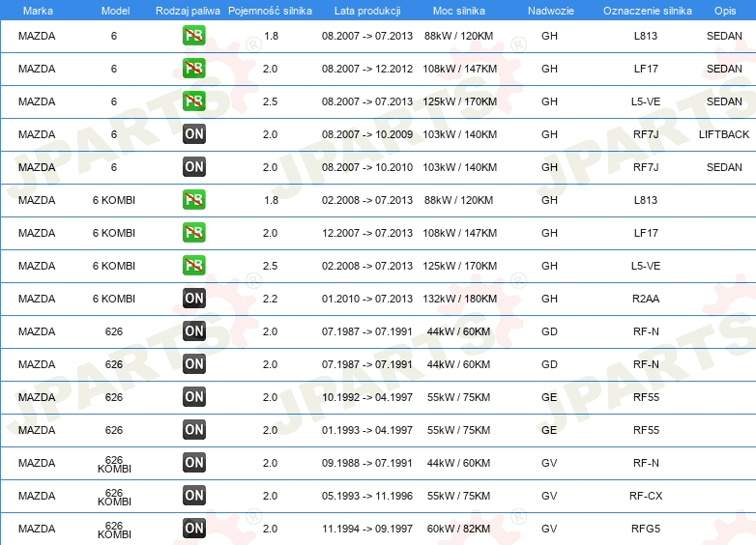Select engine code RF-CX
The height and width of the screenshot is (545, 756).
tap(646, 496)
